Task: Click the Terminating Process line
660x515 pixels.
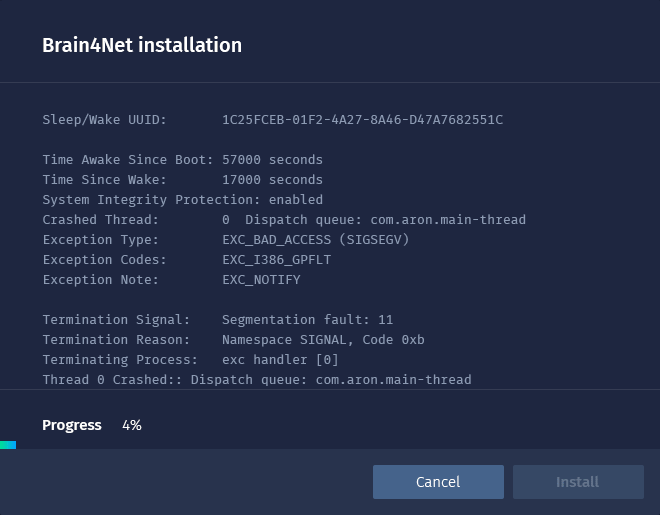Action: (190, 360)
